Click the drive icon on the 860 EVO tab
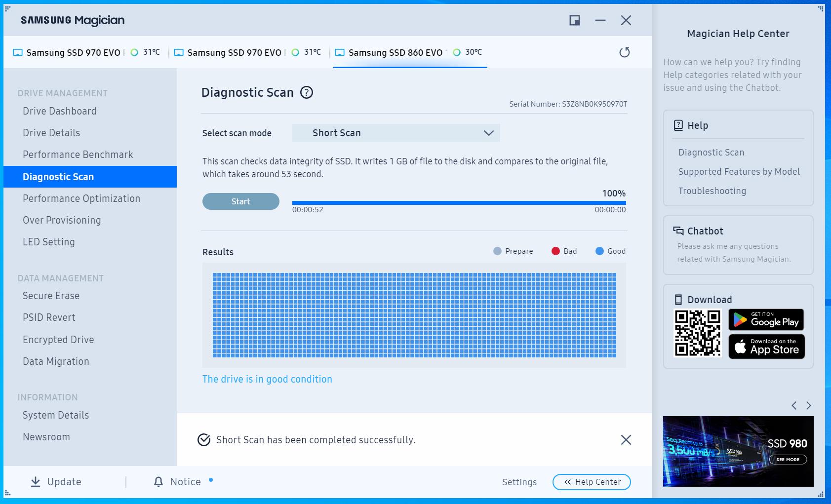The image size is (831, 504). pos(339,52)
